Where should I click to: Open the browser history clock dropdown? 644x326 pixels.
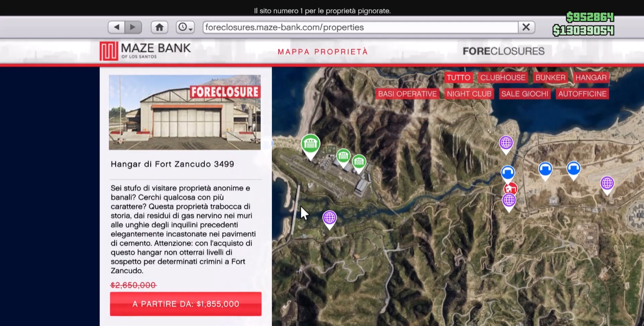point(185,27)
